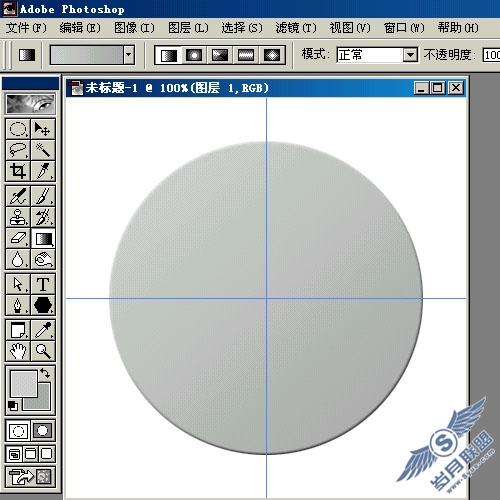
Task: Select the Slice tool
Action: [x=43, y=171]
